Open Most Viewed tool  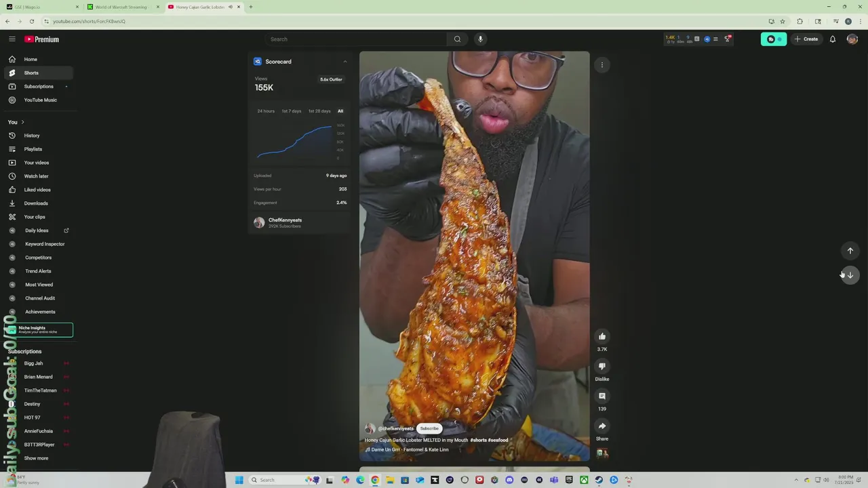tap(38, 285)
